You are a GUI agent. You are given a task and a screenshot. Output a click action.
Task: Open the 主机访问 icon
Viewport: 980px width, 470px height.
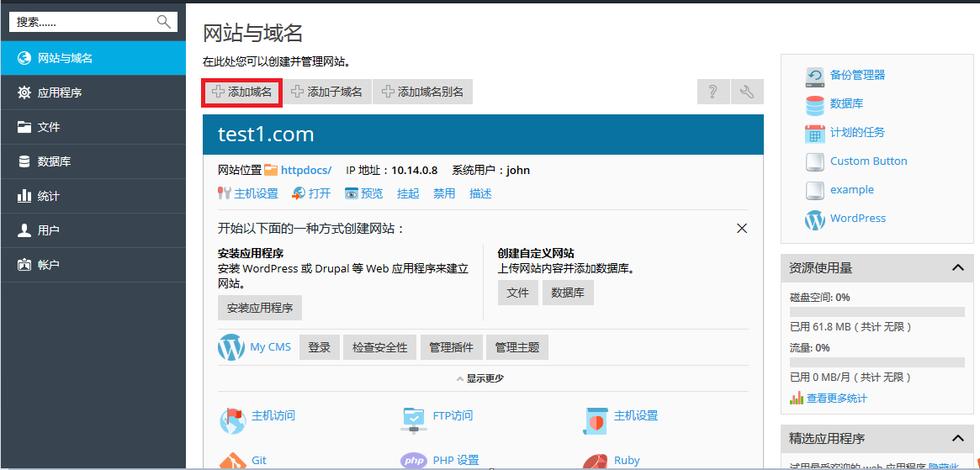(232, 417)
